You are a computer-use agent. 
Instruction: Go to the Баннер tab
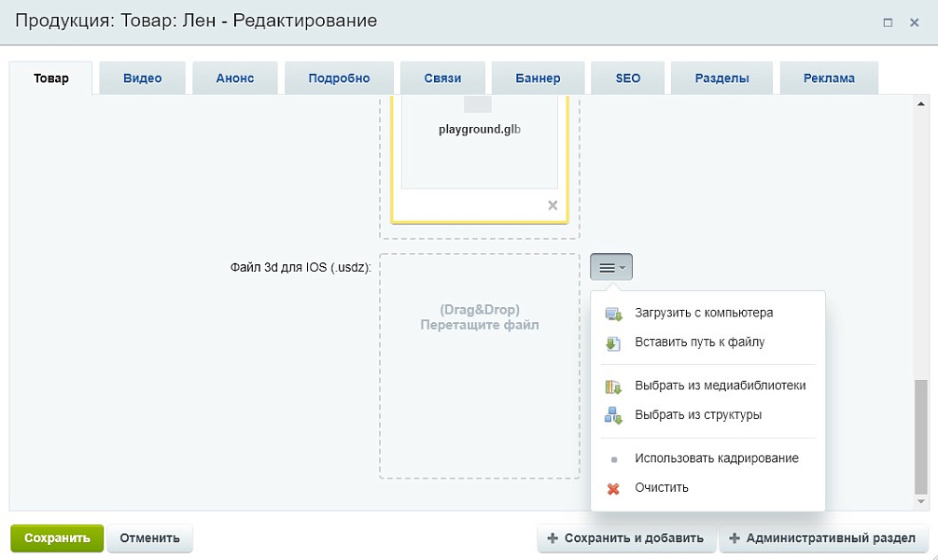pyautogui.click(x=538, y=78)
